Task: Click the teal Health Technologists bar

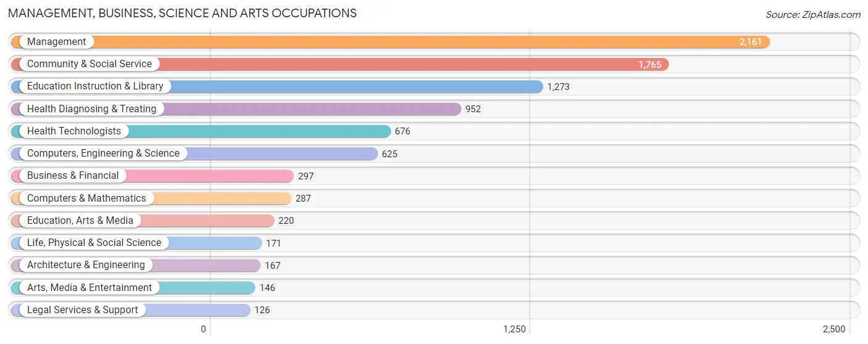Action: pyautogui.click(x=201, y=131)
